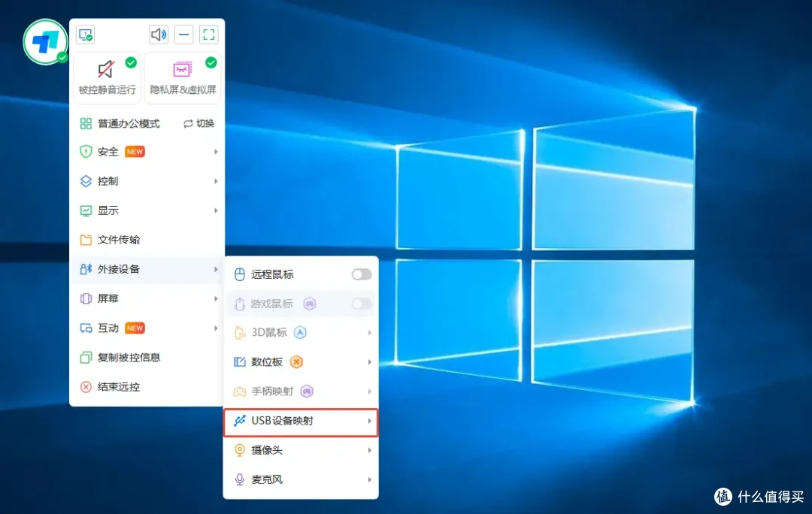Screen dimensions: 812x514
Task: Click the NEW badge beside 互动
Action: [135, 328]
